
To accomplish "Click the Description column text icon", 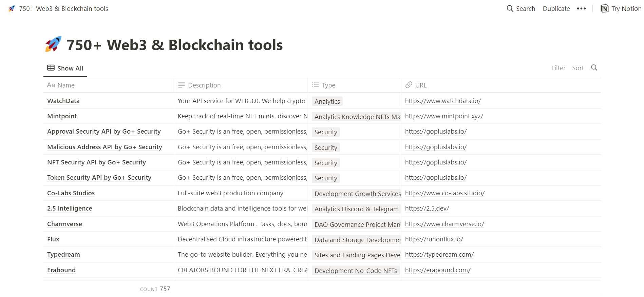I will (182, 85).
